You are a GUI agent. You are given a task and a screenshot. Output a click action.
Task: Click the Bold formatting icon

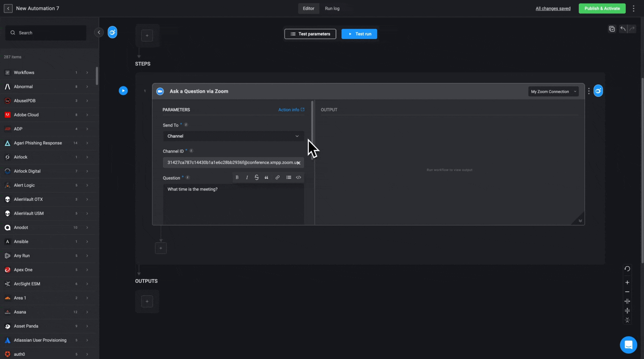(237, 178)
